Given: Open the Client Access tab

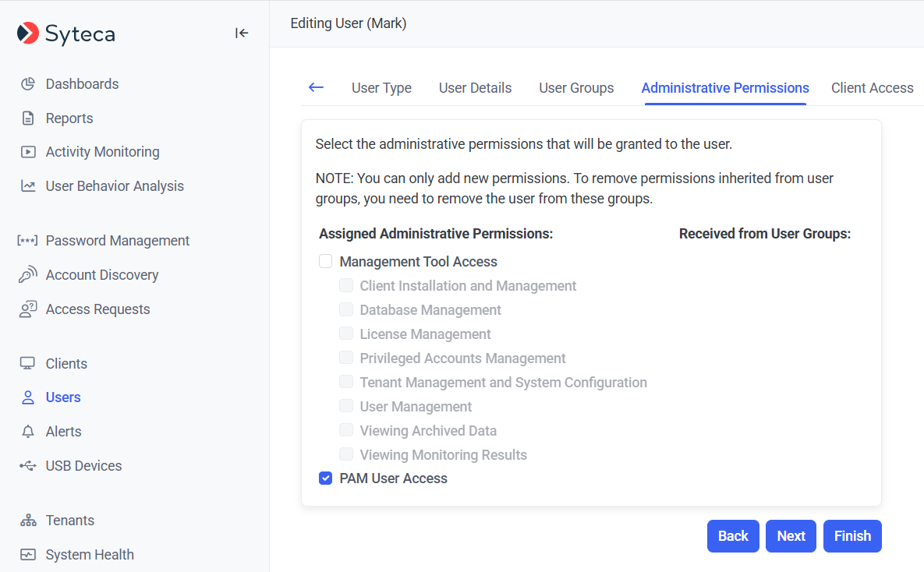Looking at the screenshot, I should pos(872,88).
